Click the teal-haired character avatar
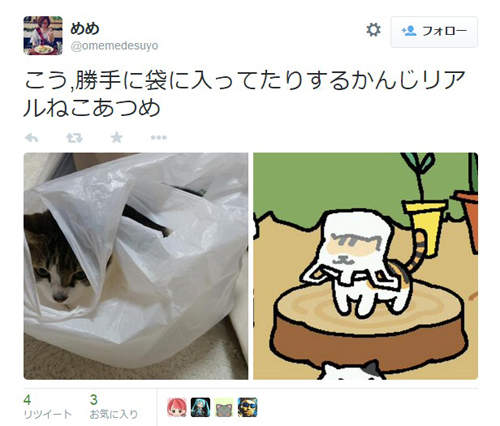Image resolution: width=500 pixels, height=426 pixels. (x=200, y=407)
